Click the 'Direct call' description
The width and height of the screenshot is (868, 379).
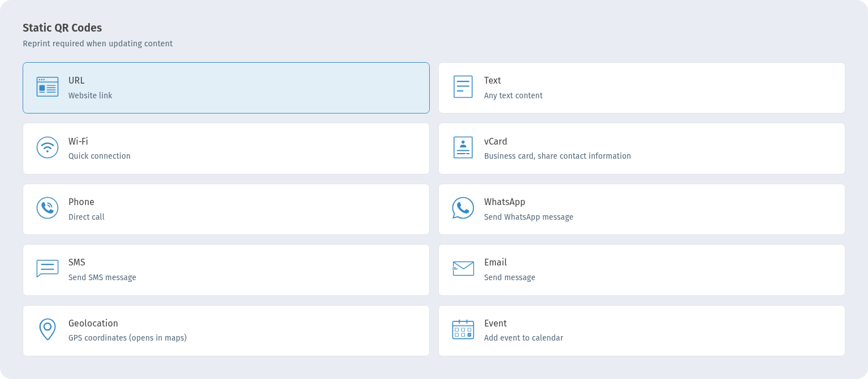(x=87, y=217)
